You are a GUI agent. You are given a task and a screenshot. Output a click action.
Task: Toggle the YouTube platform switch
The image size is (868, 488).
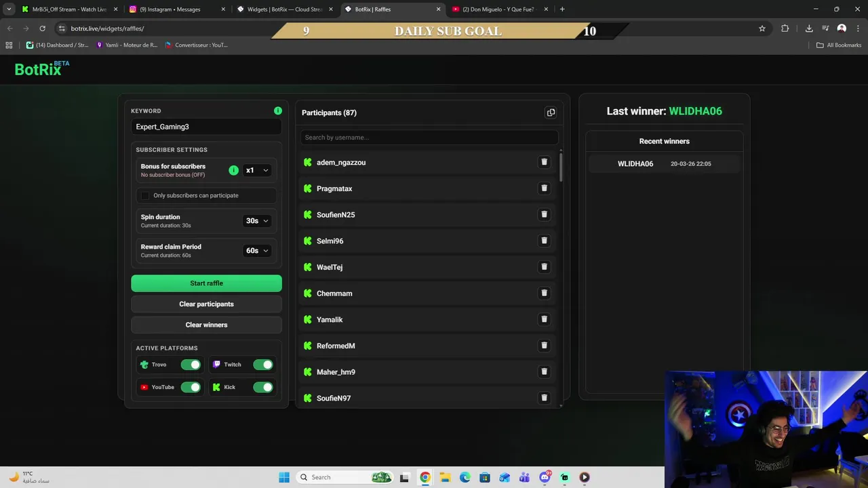tap(191, 387)
